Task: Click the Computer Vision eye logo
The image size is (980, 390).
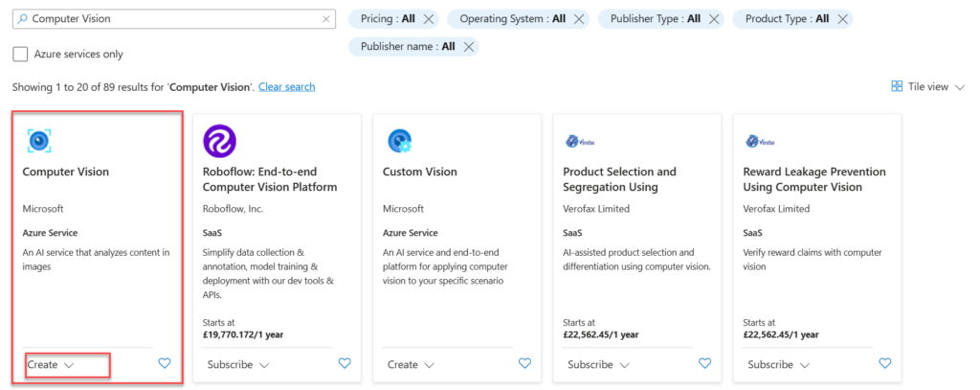Action: coord(38,141)
